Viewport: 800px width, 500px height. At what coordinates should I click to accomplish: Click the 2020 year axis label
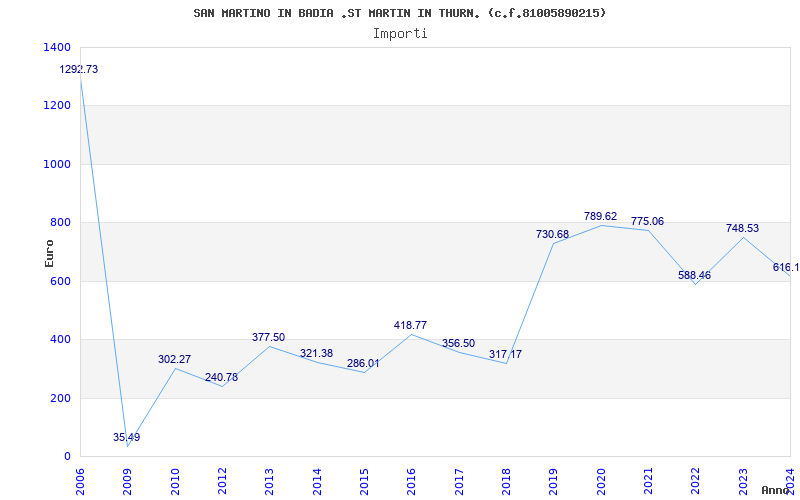(x=601, y=482)
